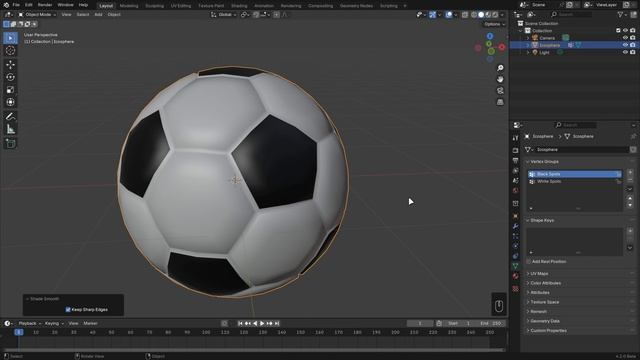The height and width of the screenshot is (360, 640).
Task: Expand the Texture Space panel
Action: [x=544, y=302]
